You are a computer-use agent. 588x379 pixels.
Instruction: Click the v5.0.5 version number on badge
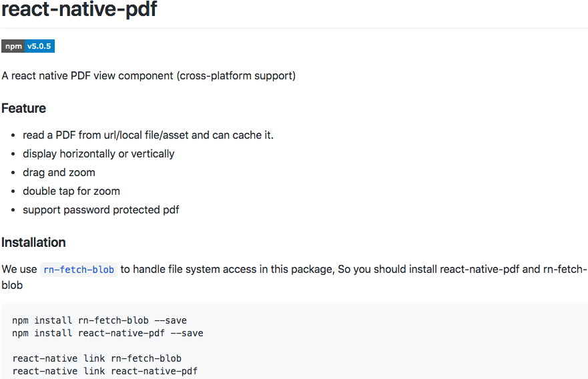point(39,46)
